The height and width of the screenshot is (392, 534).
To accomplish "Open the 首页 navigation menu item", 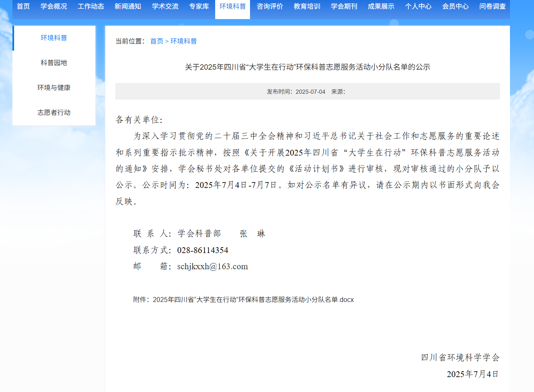I will coord(23,7).
